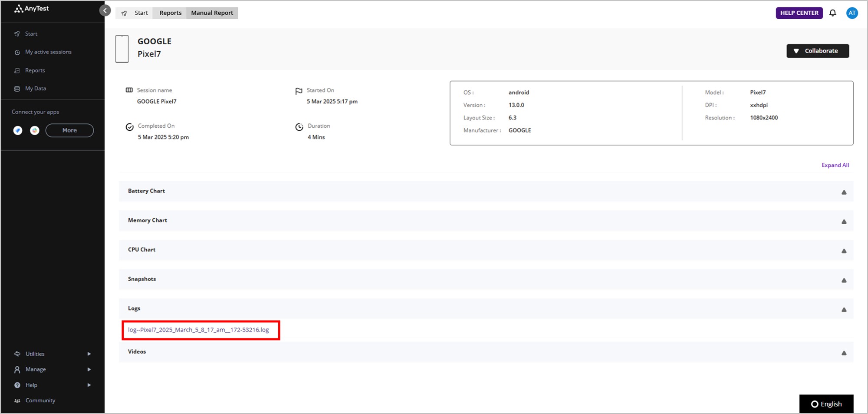
Task: Click the Start rocket icon in sidebar
Action: [x=17, y=33]
